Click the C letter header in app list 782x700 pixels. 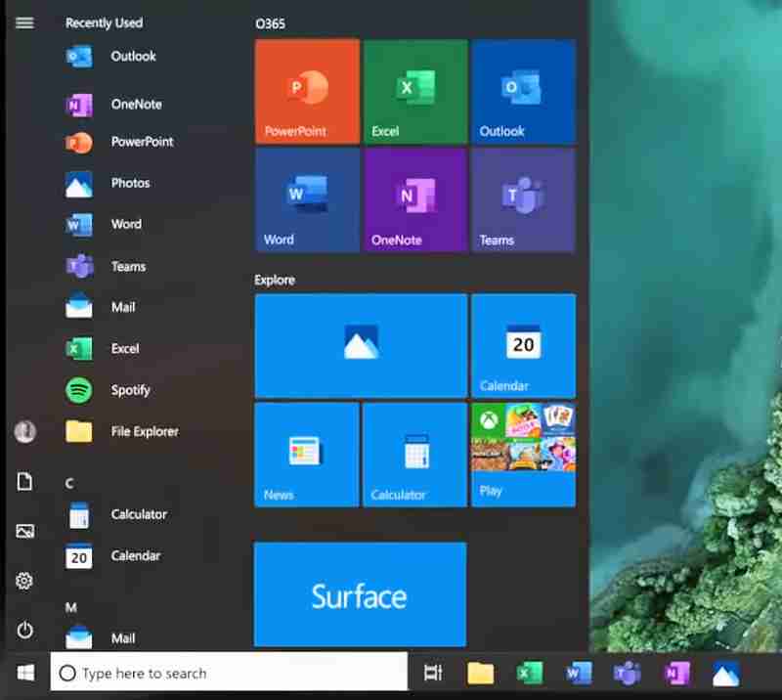(x=69, y=483)
